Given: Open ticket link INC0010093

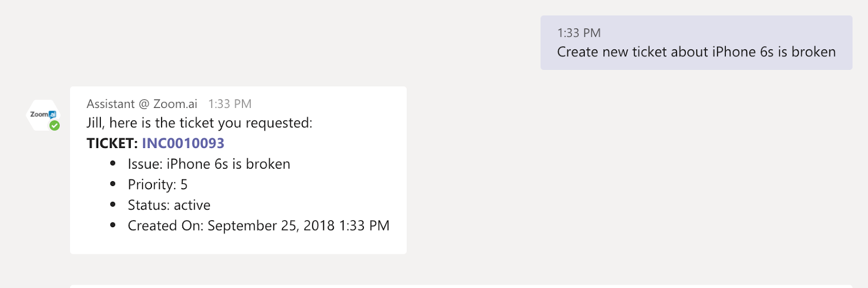Looking at the screenshot, I should pyautogui.click(x=183, y=143).
